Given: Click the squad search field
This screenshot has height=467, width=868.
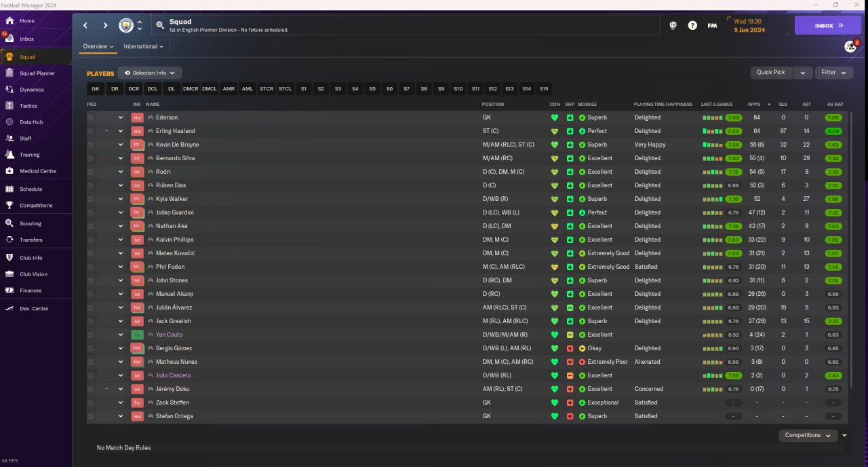Looking at the screenshot, I should pos(406,25).
